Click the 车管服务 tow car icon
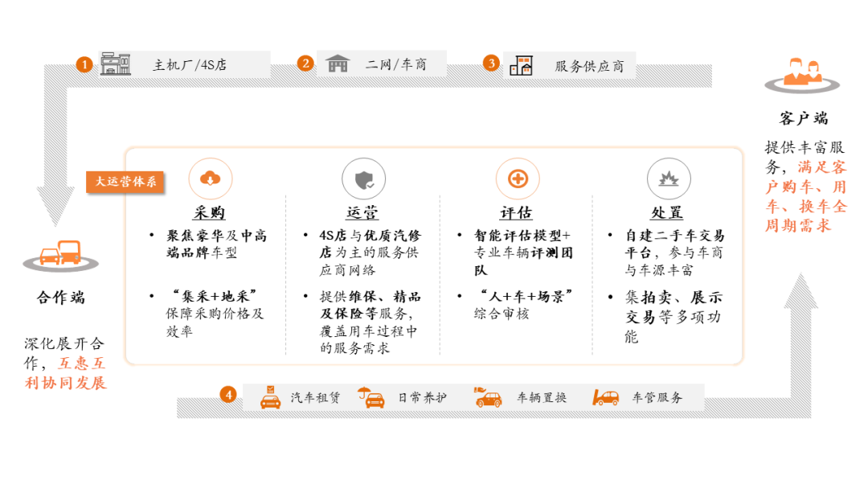 point(605,397)
